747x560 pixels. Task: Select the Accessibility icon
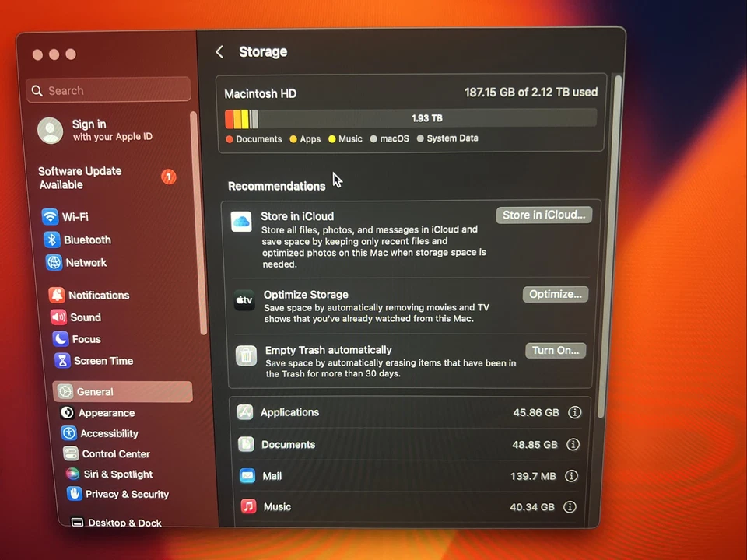(69, 433)
